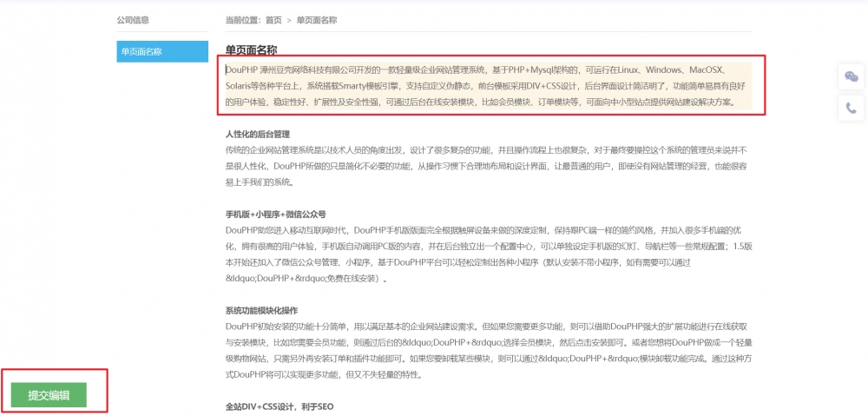The height and width of the screenshot is (416, 868).
Task: Click the 当前位置 breadcrumb label
Action: click(242, 21)
